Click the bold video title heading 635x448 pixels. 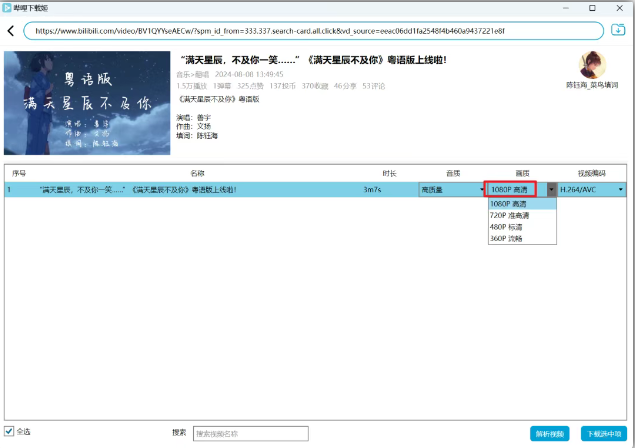pos(313,60)
